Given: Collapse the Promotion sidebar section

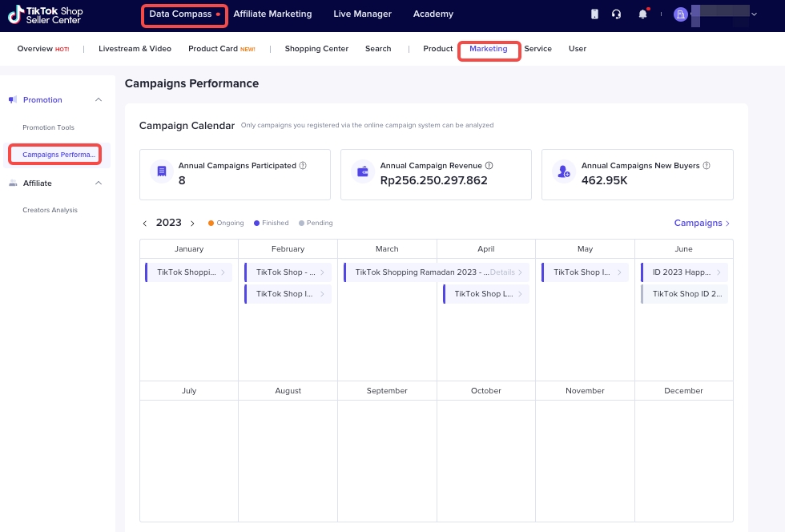Looking at the screenshot, I should pos(99,100).
